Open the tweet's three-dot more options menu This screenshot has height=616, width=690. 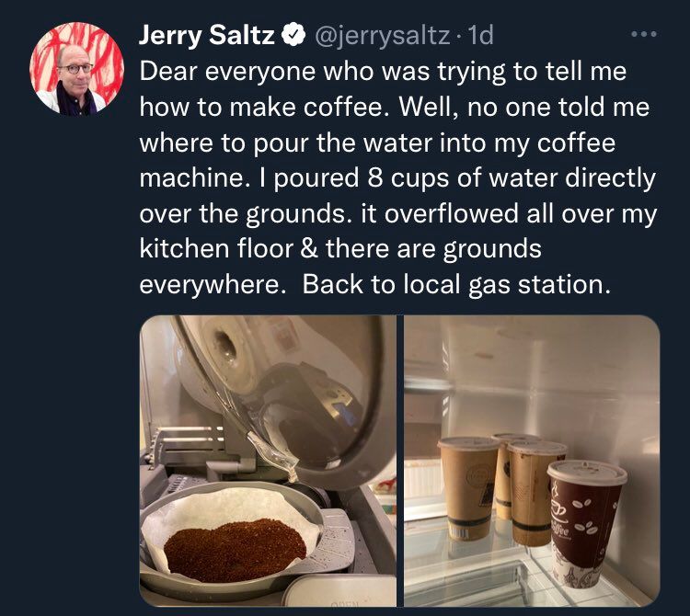tap(644, 34)
